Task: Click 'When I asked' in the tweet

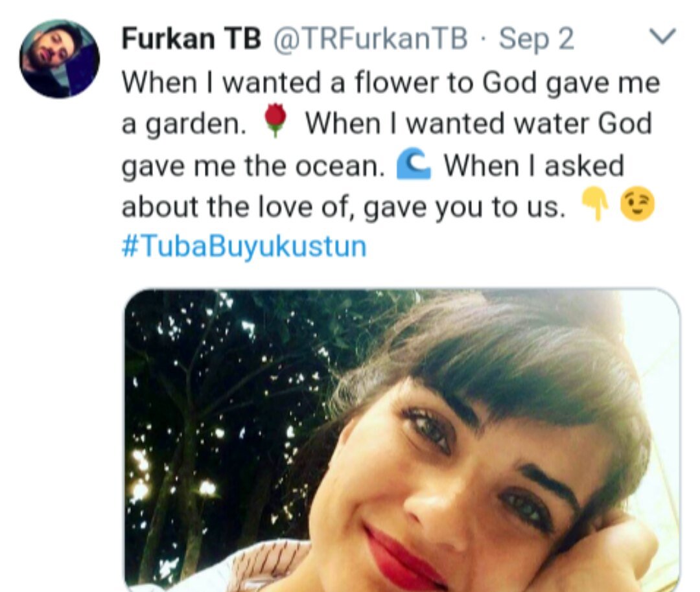Action: (533, 166)
